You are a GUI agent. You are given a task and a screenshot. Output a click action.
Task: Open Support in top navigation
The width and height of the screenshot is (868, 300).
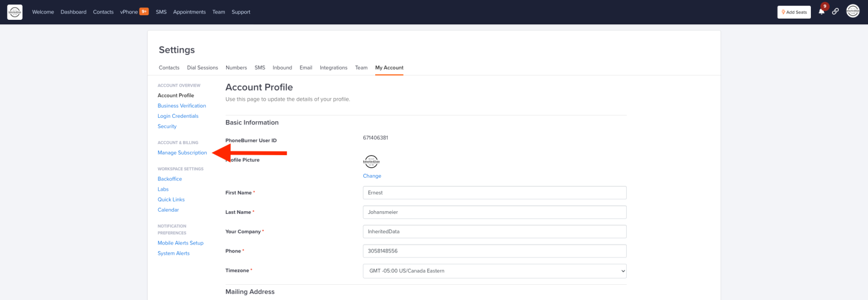[241, 12]
